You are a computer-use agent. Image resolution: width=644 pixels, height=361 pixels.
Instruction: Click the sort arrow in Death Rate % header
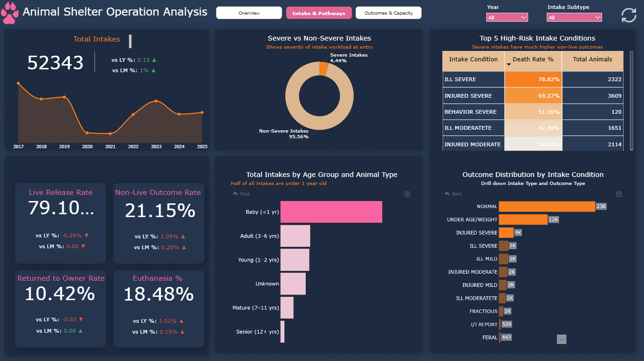coord(509,65)
